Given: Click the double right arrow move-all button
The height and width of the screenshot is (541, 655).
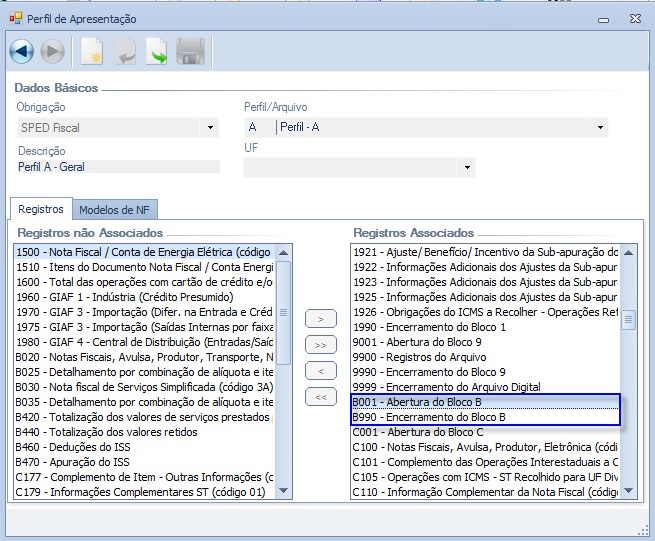Looking at the screenshot, I should (x=320, y=345).
